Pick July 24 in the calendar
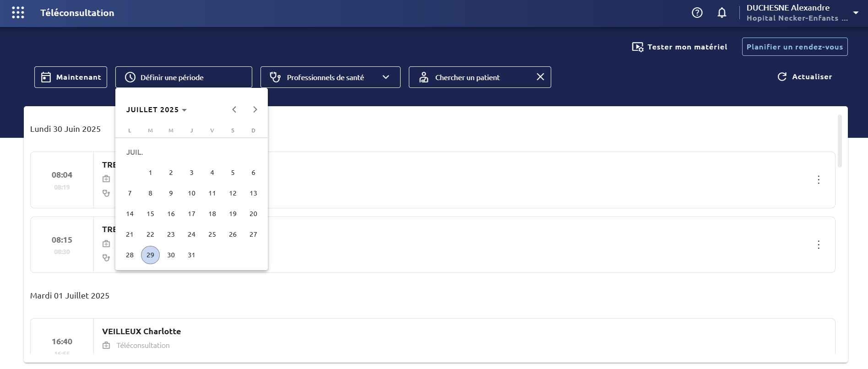The height and width of the screenshot is (369, 868). click(191, 234)
